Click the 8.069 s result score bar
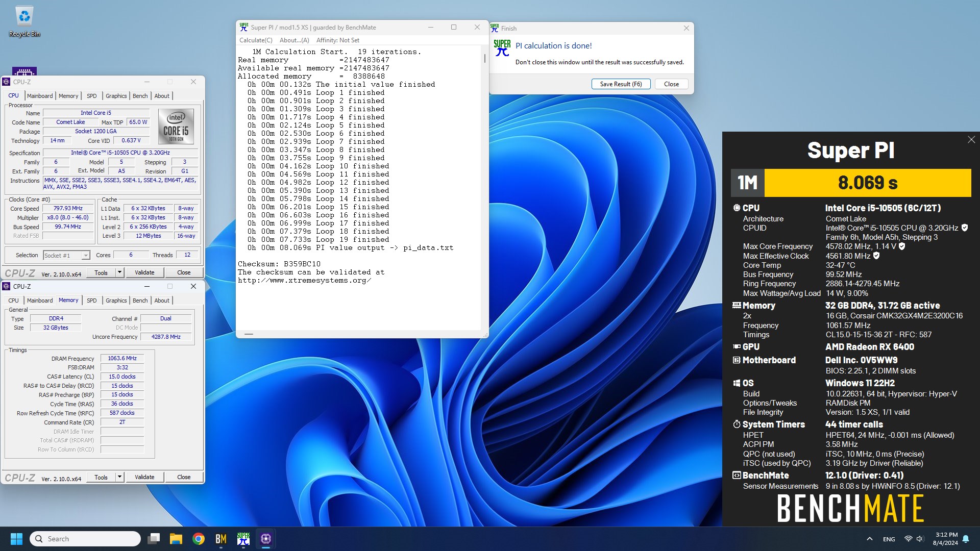Image resolution: width=980 pixels, height=551 pixels. [868, 183]
